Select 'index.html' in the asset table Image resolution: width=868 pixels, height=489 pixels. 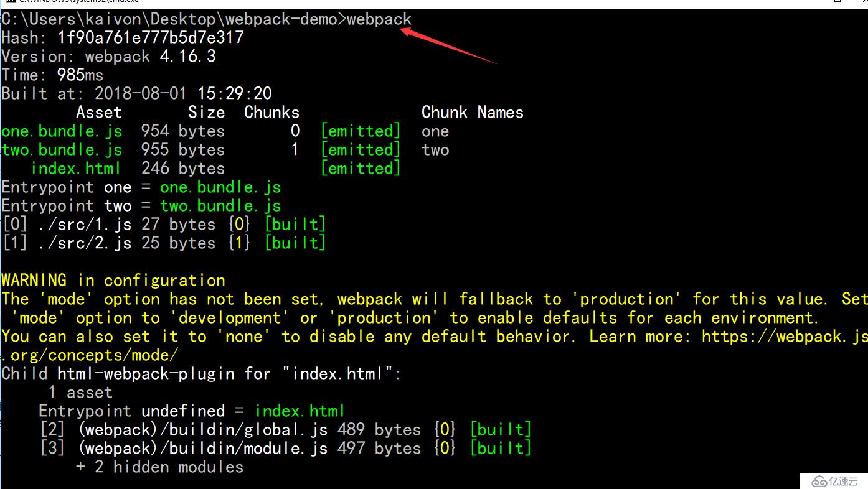(76, 169)
